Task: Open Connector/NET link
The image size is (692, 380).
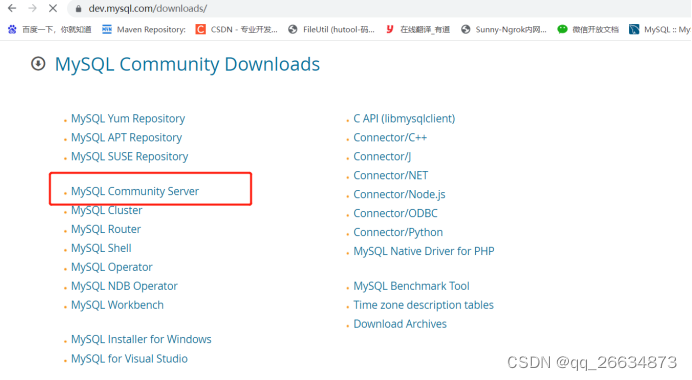Action: pyautogui.click(x=391, y=175)
